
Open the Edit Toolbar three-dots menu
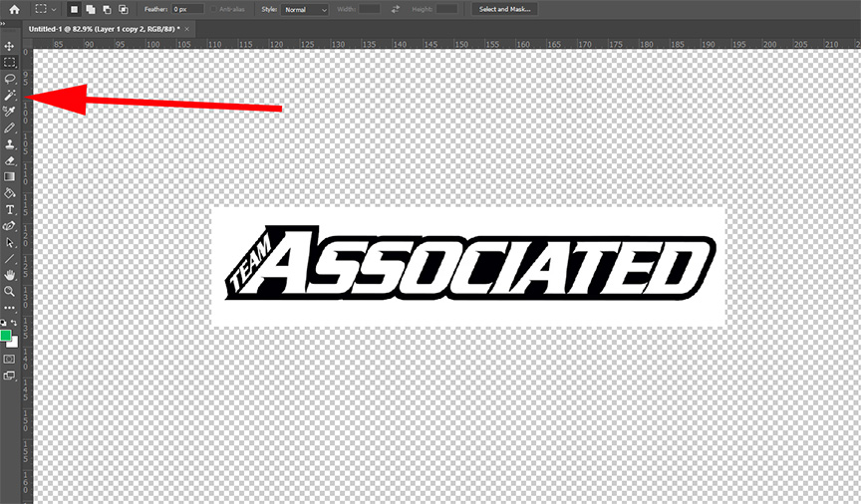(x=9, y=308)
